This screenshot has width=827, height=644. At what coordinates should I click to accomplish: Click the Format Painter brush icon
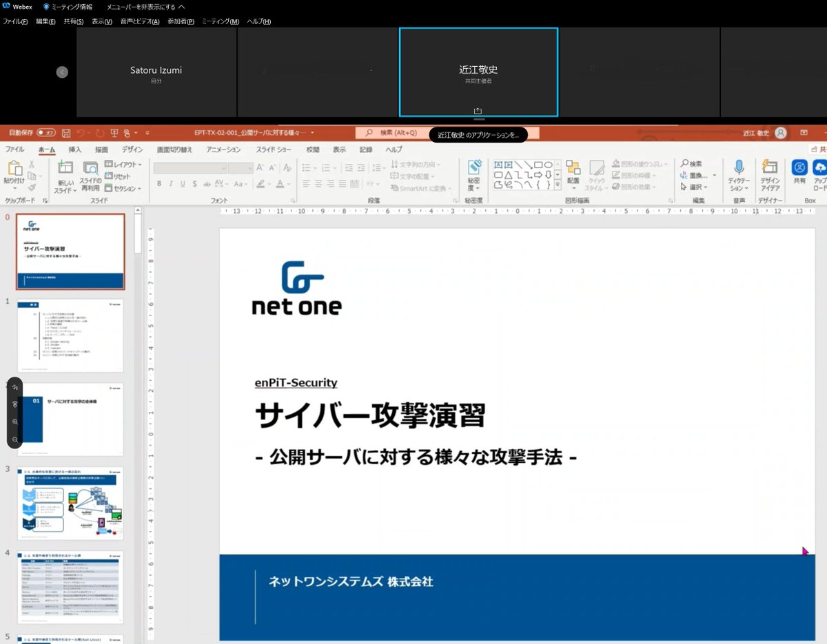click(x=32, y=187)
